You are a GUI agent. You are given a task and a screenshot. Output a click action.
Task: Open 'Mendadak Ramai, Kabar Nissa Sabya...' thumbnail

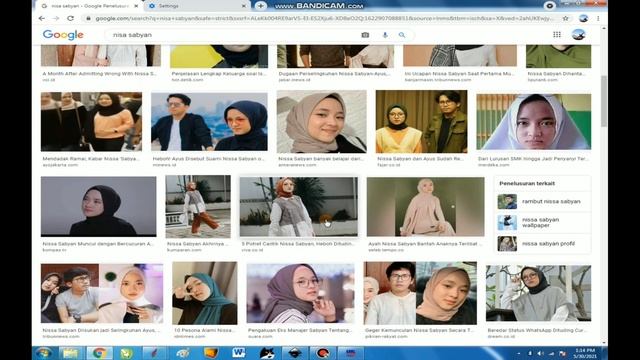click(91, 122)
